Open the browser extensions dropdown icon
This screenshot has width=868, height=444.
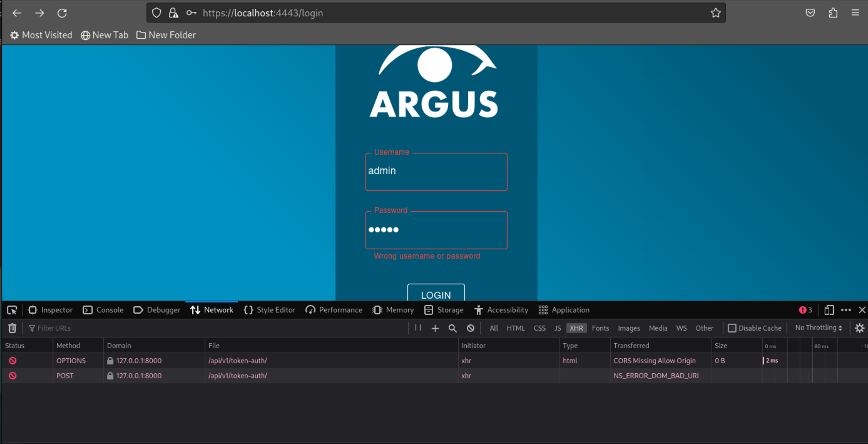coord(832,13)
